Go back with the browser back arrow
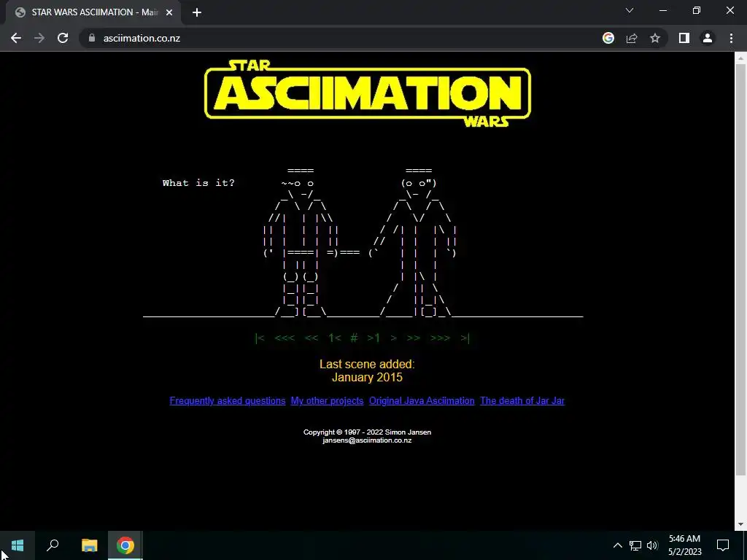The height and width of the screenshot is (560, 747). point(16,38)
